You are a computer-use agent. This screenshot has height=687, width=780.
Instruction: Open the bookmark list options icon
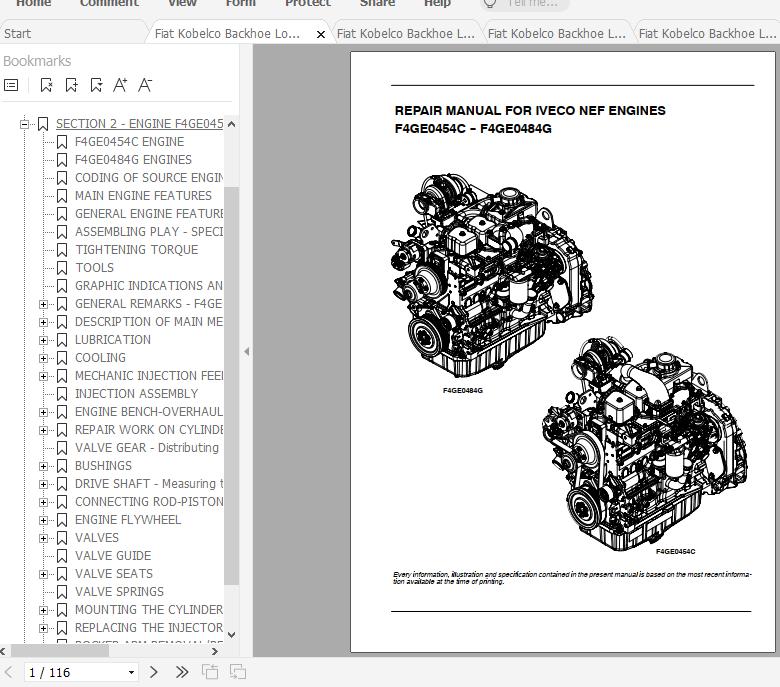click(11, 85)
